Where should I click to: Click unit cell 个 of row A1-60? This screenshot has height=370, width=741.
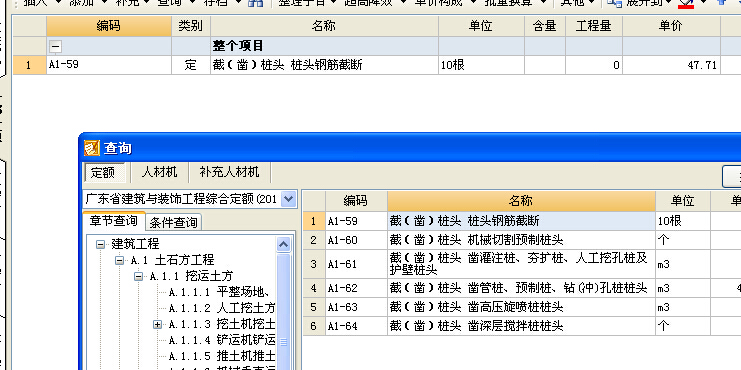[x=683, y=240]
